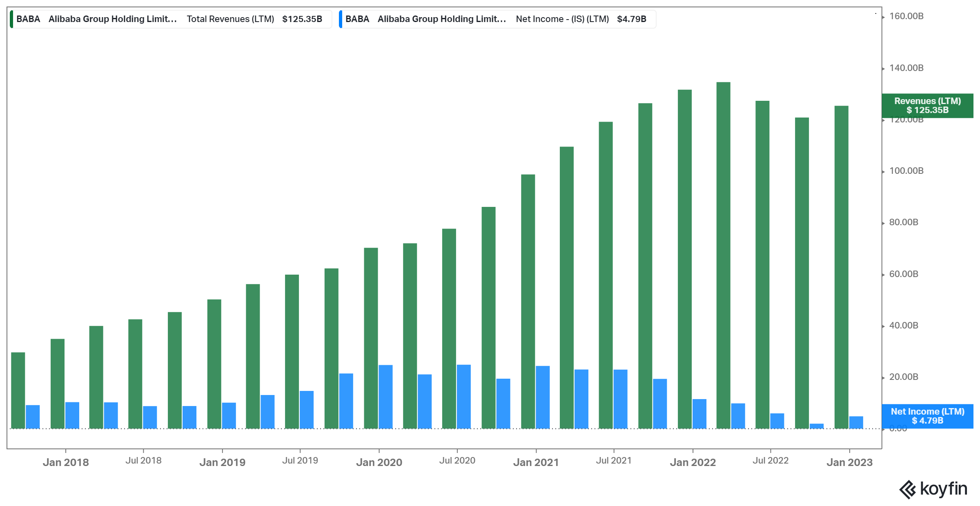Click the 100.00B axis arrow marker
Screen dimensions: 980x506
(883, 171)
